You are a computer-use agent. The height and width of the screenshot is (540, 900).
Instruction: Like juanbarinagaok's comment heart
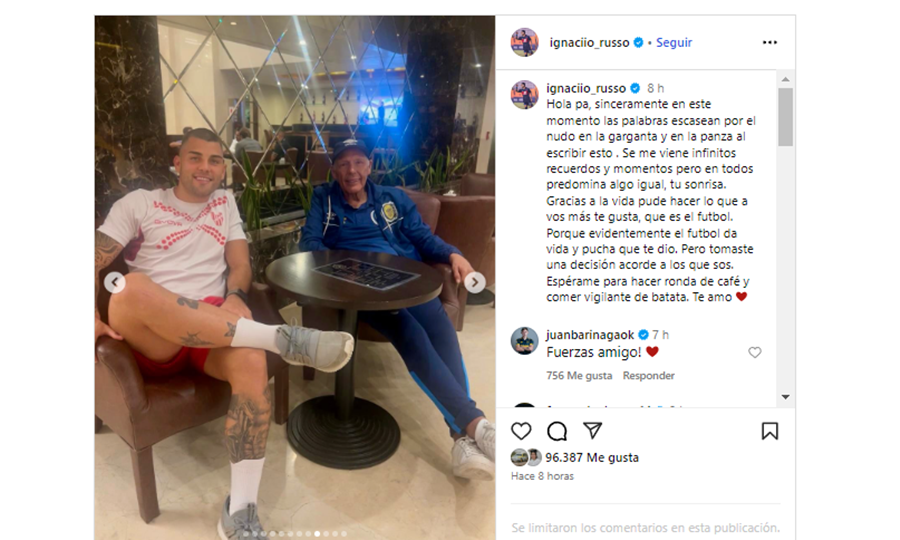(755, 352)
